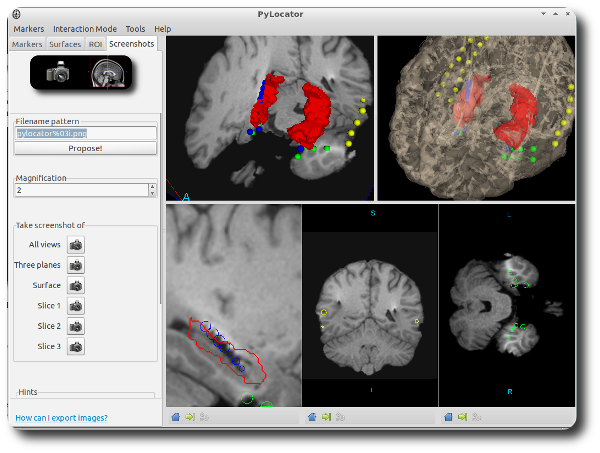Click the home icon below the right slice view
The width and height of the screenshot is (600, 453).
(448, 417)
